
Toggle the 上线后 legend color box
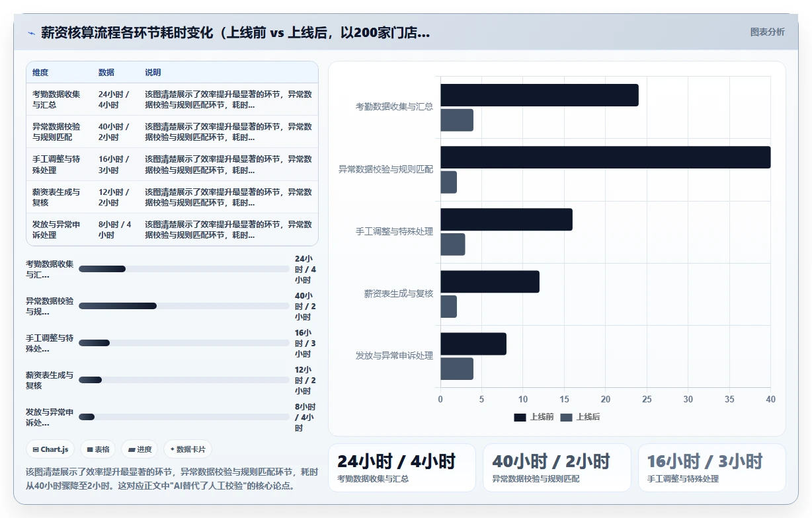point(566,417)
